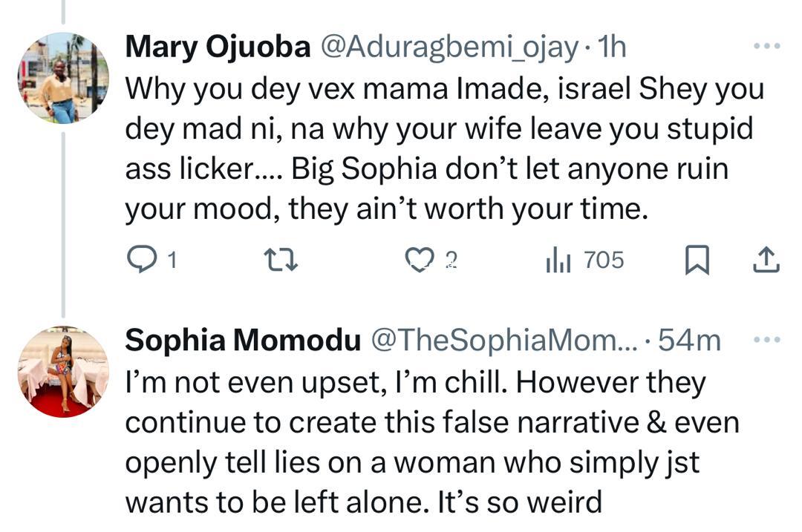
Task: Click the like count number 2
Action: (451, 260)
